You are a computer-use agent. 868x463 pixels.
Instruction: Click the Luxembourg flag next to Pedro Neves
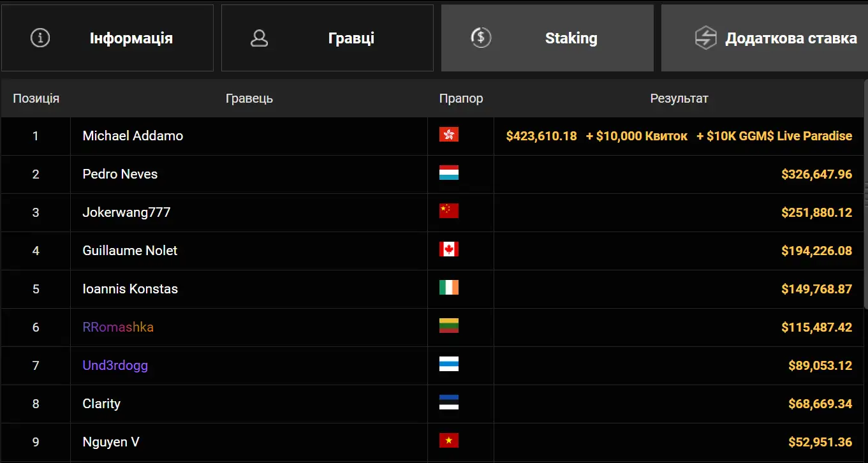[x=449, y=173]
